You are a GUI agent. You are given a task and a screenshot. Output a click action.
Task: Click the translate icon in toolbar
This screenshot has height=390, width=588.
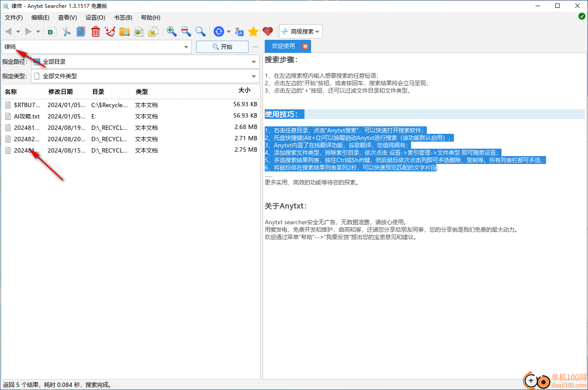point(239,31)
